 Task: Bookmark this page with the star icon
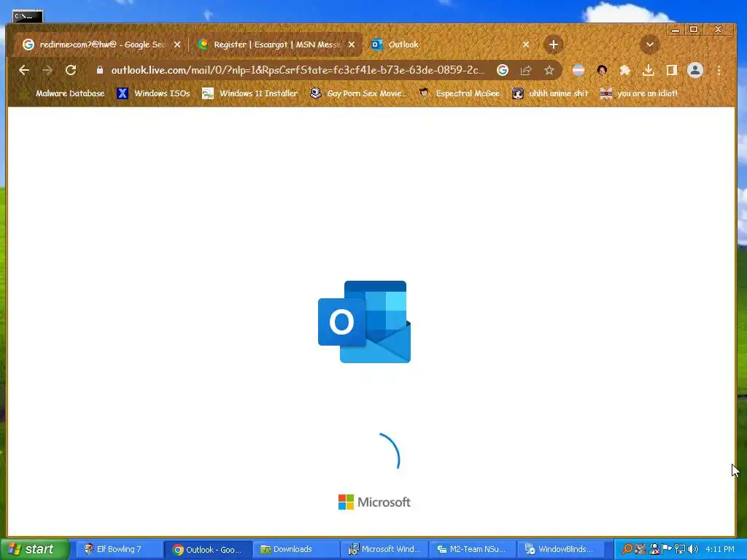(x=549, y=71)
